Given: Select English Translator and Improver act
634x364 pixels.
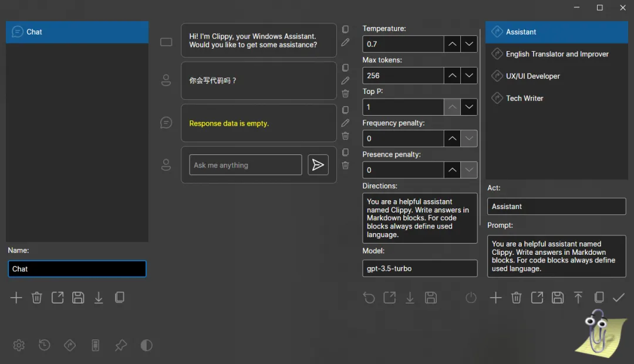Looking at the screenshot, I should (x=557, y=54).
